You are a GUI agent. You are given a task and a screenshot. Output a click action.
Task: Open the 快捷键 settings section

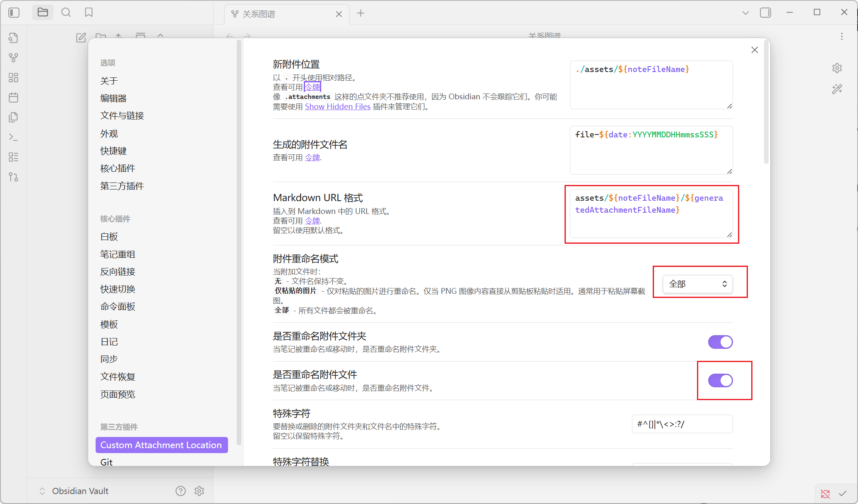pyautogui.click(x=113, y=151)
